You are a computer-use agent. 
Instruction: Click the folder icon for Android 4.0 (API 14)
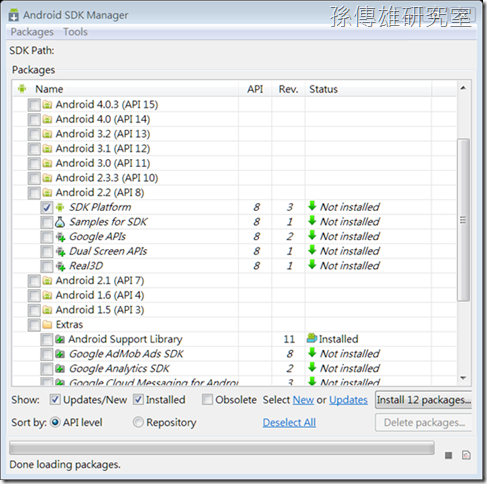pos(47,119)
